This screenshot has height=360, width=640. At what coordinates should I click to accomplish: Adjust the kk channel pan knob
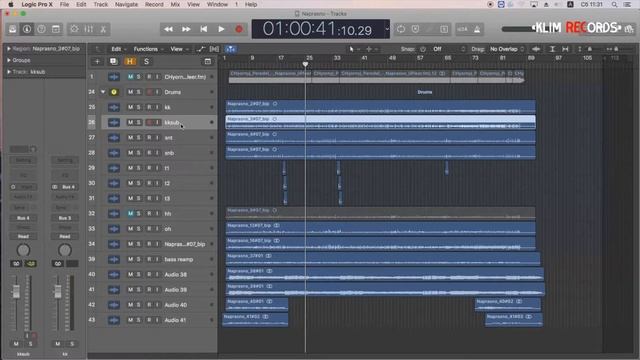point(64,250)
